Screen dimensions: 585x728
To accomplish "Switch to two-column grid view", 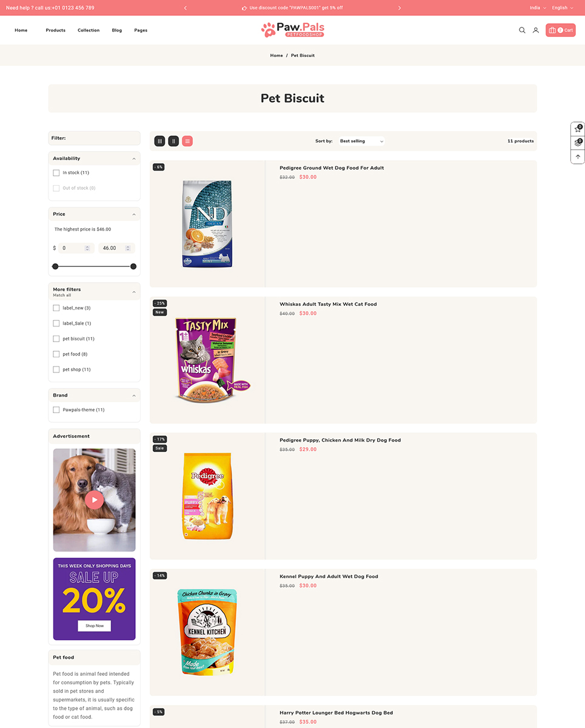I will [x=173, y=141].
